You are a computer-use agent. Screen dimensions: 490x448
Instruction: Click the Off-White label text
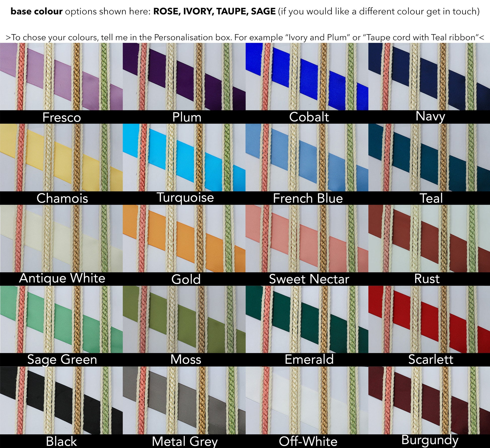[308, 441]
